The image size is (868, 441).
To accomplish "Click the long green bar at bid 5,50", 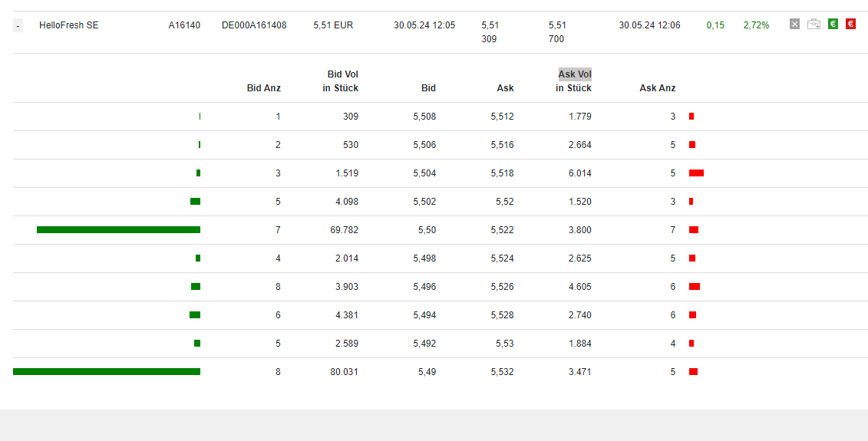I will [x=118, y=229].
